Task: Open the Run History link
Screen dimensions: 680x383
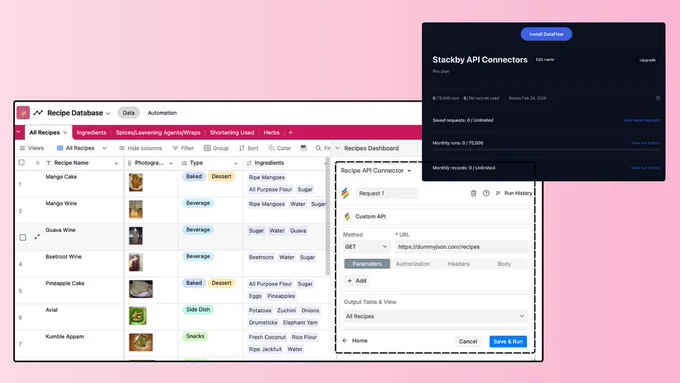Action: click(514, 193)
